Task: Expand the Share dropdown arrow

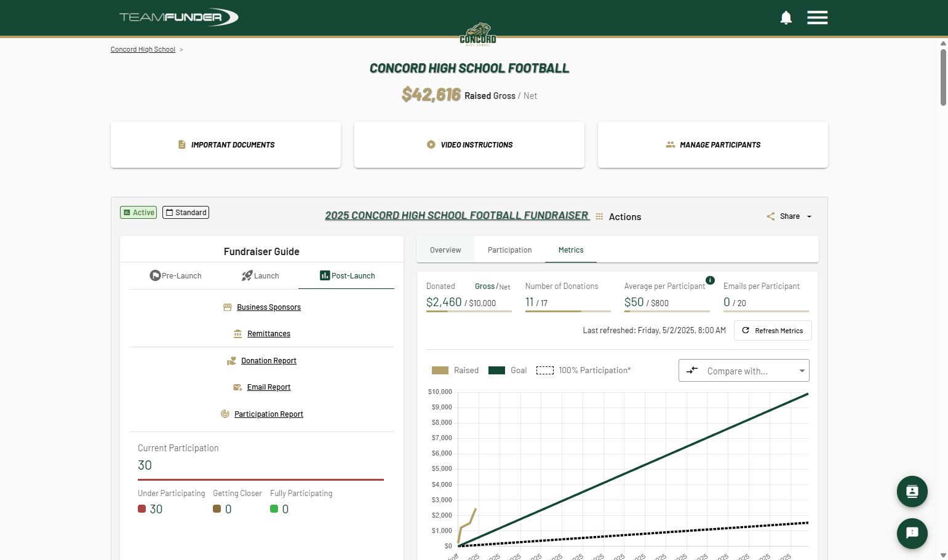Action: pos(810,216)
